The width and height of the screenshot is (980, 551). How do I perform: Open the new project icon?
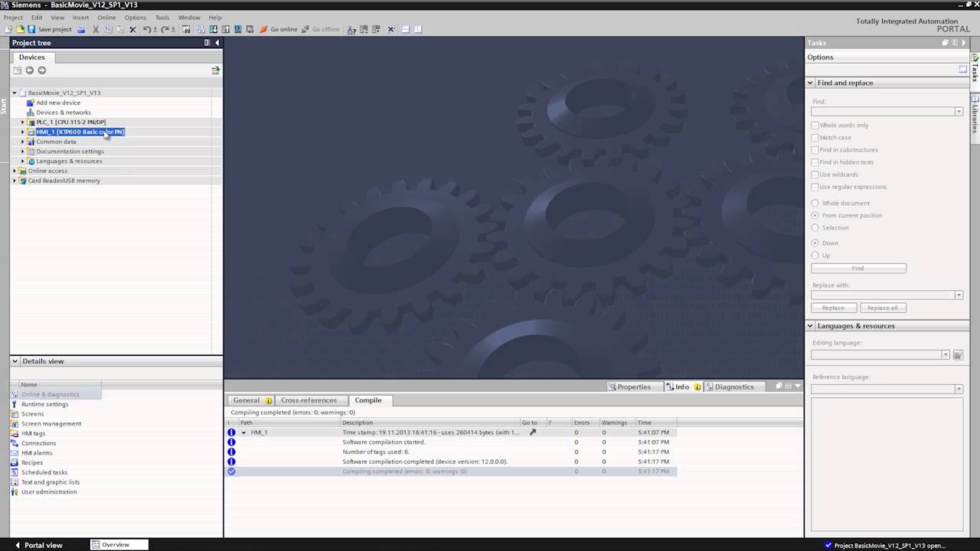(8, 29)
